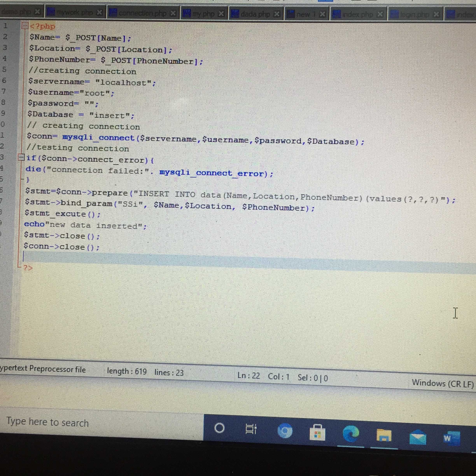Click the Cortana circle icon
Image resolution: width=476 pixels, height=476 pixels.
[220, 428]
